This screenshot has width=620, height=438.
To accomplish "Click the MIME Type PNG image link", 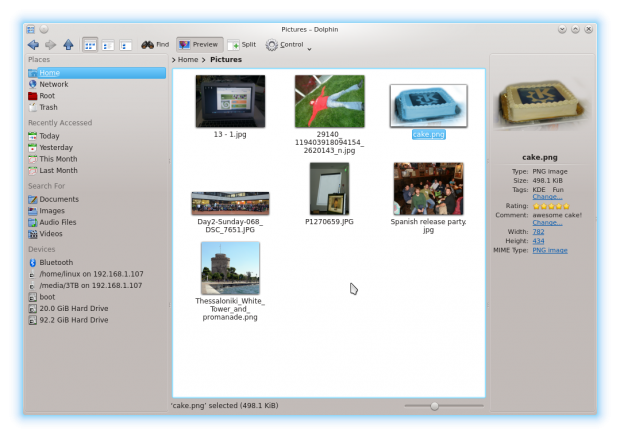I will coord(550,250).
